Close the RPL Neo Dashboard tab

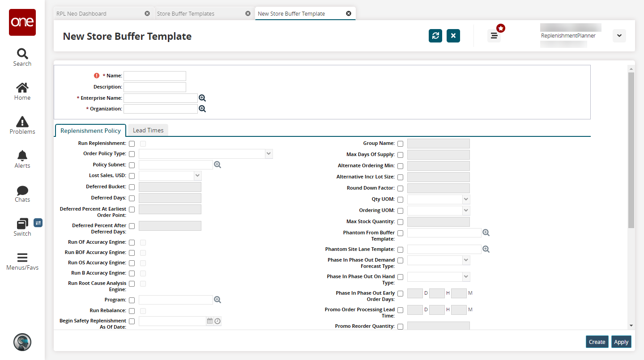pos(147,13)
